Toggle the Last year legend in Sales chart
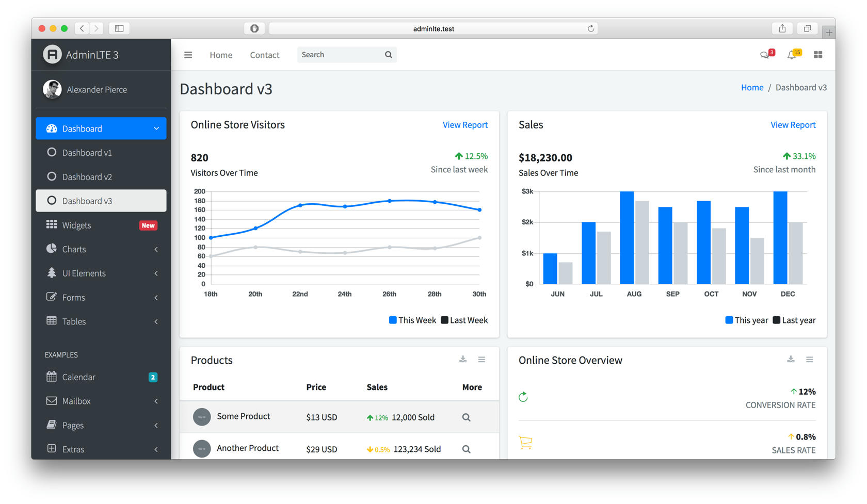Viewport: 867px width, 504px height. [x=794, y=320]
